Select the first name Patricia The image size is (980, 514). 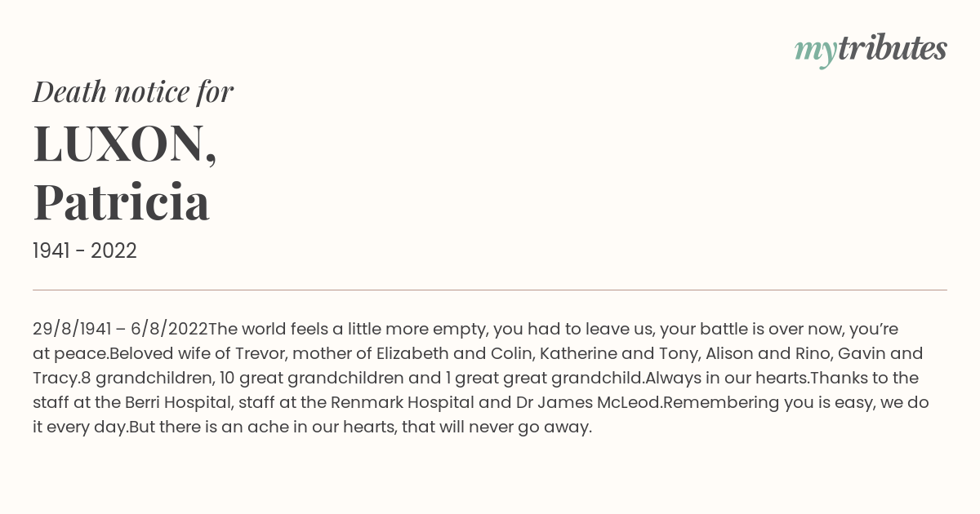(x=122, y=202)
